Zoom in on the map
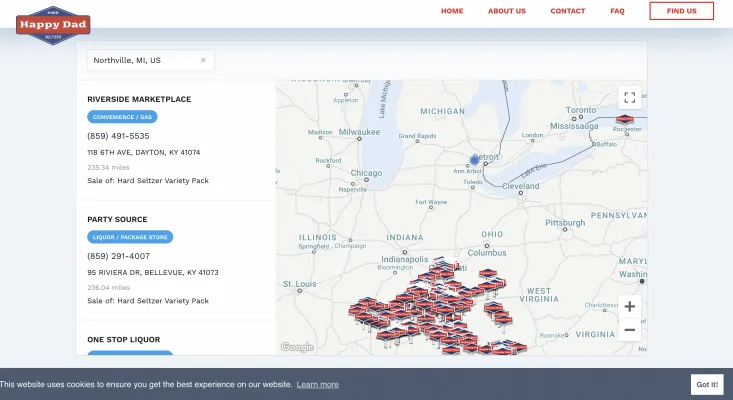733x400 pixels. click(x=630, y=307)
